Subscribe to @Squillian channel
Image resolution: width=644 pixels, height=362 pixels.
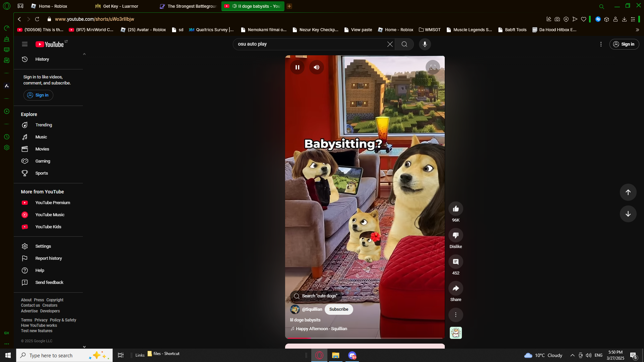(338, 309)
